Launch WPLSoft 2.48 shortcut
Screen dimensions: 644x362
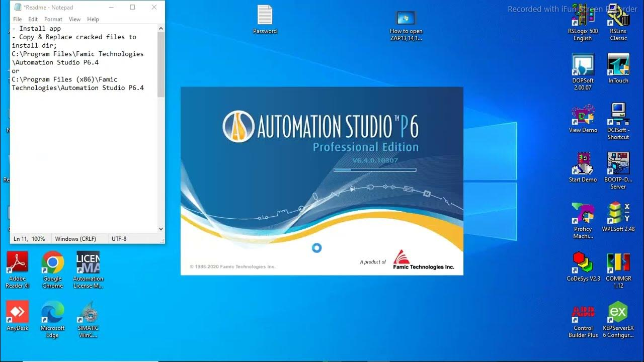(618, 217)
